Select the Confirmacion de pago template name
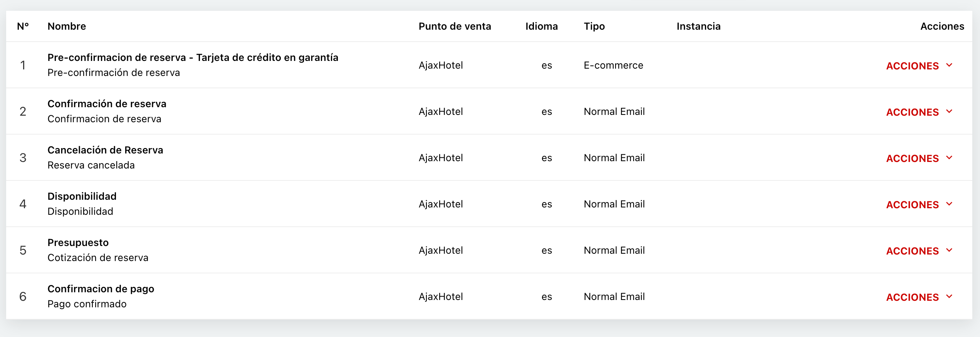Viewport: 980px width, 337px height. coord(101,289)
